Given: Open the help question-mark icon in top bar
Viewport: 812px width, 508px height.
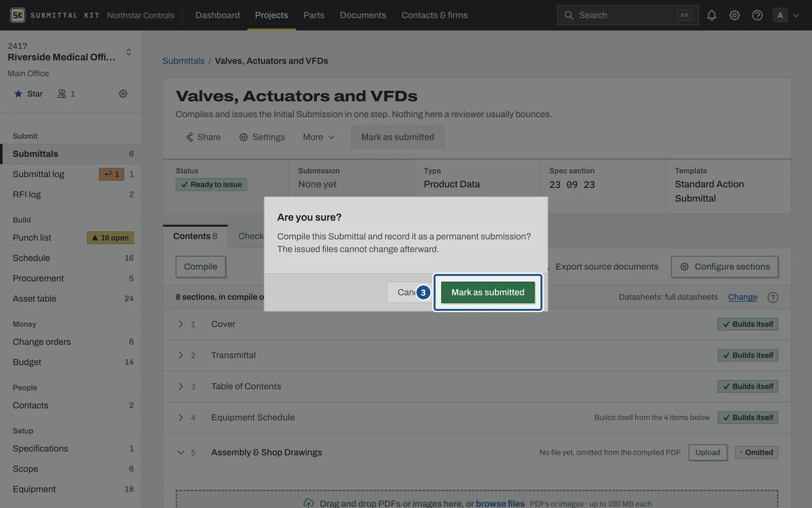Looking at the screenshot, I should click(x=757, y=15).
